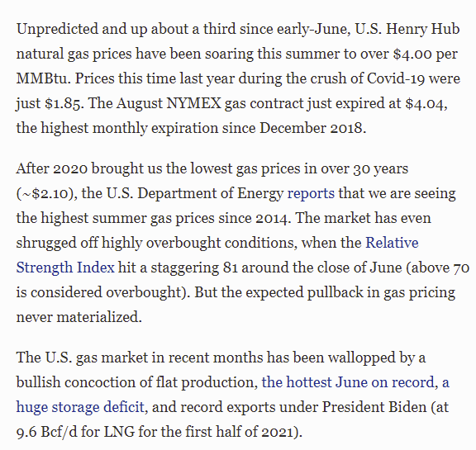Click on "President Biden" text
Viewport: 476px width, 450px height.
[x=374, y=407]
